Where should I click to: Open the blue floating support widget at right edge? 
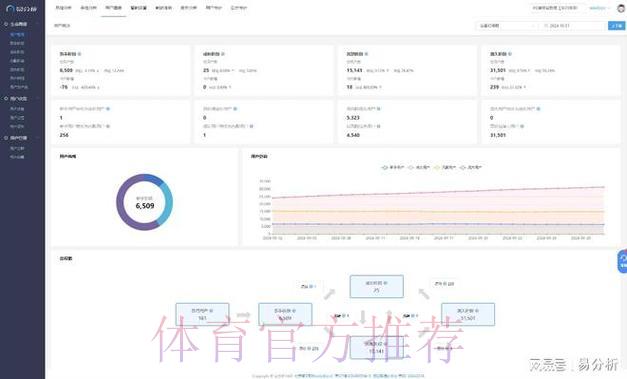click(x=623, y=261)
